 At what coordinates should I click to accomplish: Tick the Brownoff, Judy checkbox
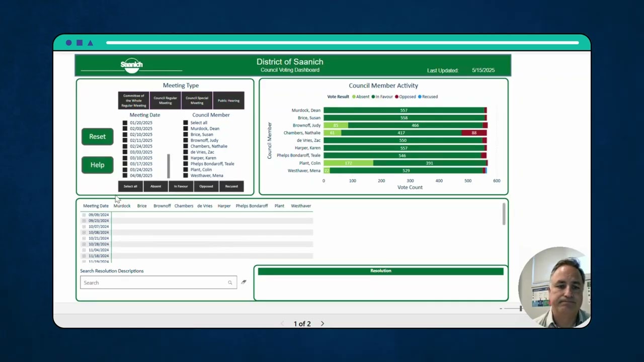point(186,141)
